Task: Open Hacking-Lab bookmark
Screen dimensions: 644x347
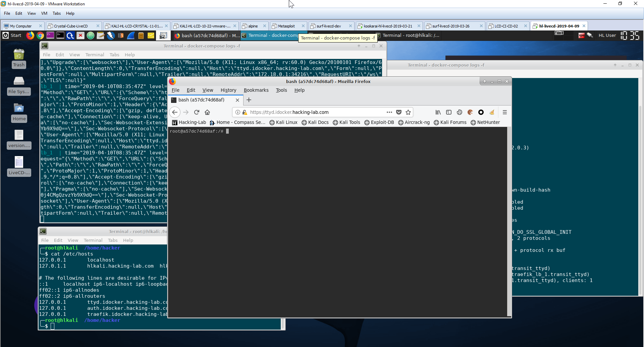Action: click(189, 122)
